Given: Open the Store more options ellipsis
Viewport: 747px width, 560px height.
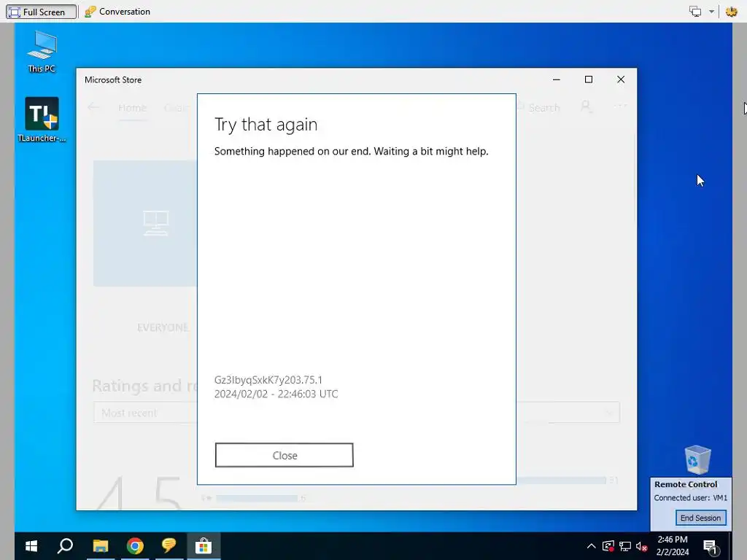Looking at the screenshot, I should [620, 106].
